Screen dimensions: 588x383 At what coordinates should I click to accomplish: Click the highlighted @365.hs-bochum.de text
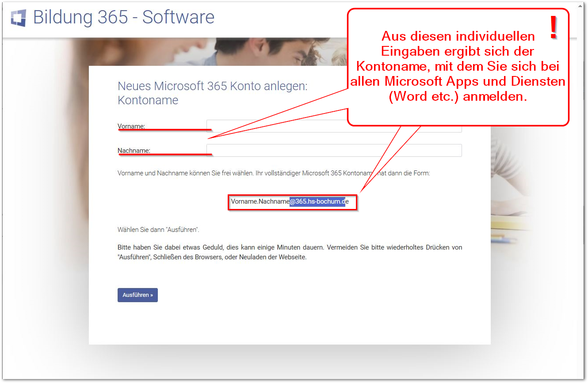[317, 202]
